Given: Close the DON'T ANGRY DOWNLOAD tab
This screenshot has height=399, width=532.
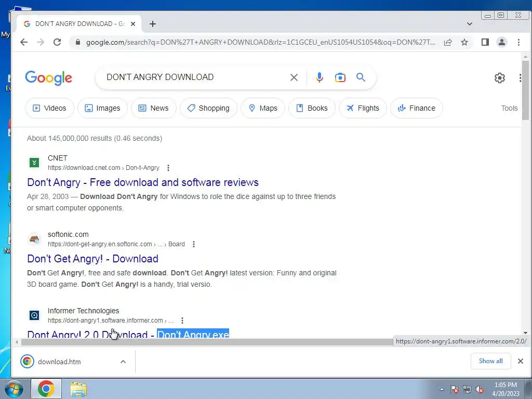Looking at the screenshot, I should tap(133, 24).
